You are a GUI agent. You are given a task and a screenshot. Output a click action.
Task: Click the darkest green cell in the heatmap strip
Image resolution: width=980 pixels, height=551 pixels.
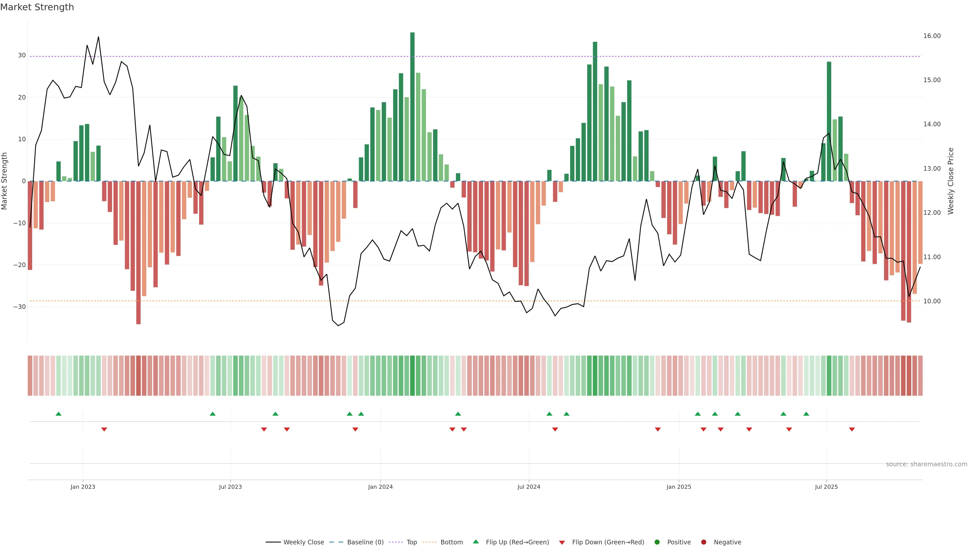[412, 375]
